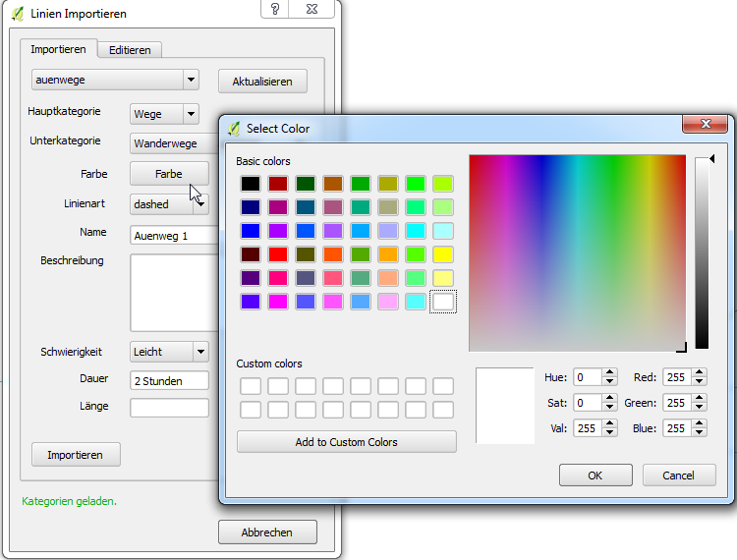Select the first custom color slot
The image size is (737, 560).
coord(251,386)
